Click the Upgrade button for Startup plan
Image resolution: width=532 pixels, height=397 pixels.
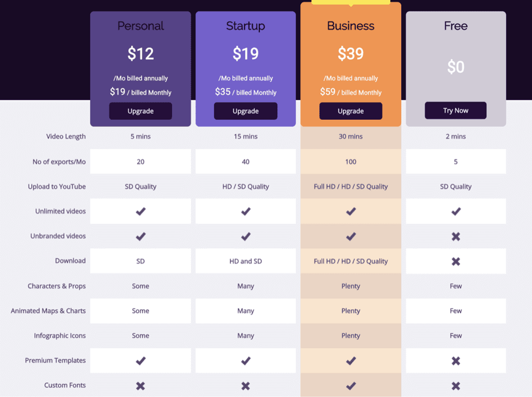245,111
